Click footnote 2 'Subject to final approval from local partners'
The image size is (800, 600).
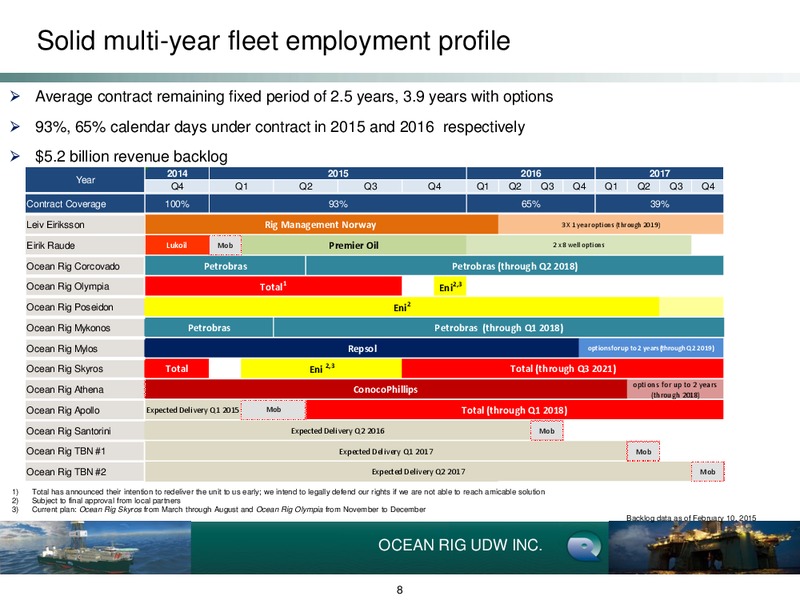[106, 501]
